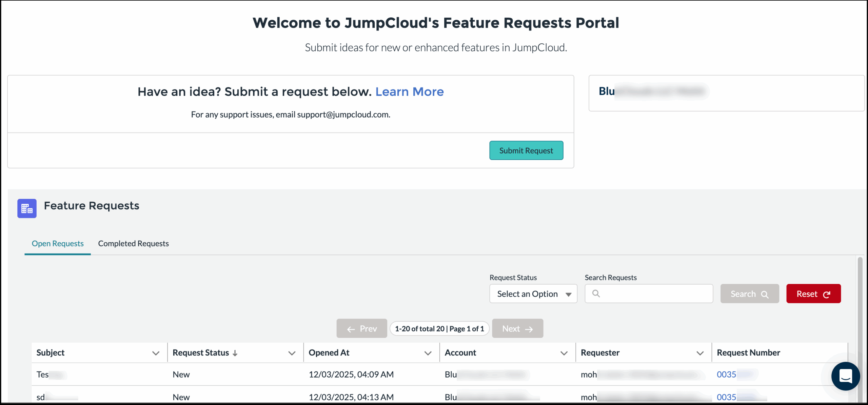Image resolution: width=868 pixels, height=405 pixels.
Task: Expand the Subject column header dropdown
Action: pos(156,353)
